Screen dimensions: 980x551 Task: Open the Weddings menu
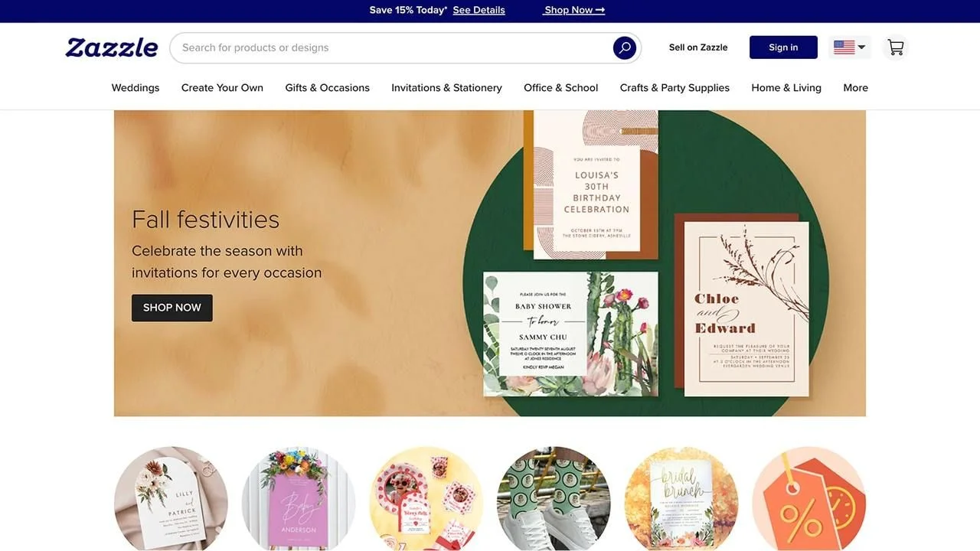(136, 88)
